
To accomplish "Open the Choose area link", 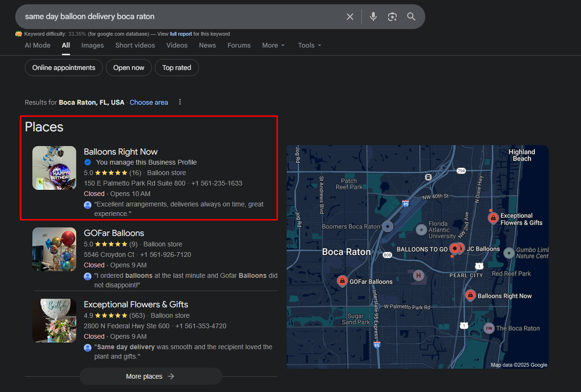I will pyautogui.click(x=149, y=102).
